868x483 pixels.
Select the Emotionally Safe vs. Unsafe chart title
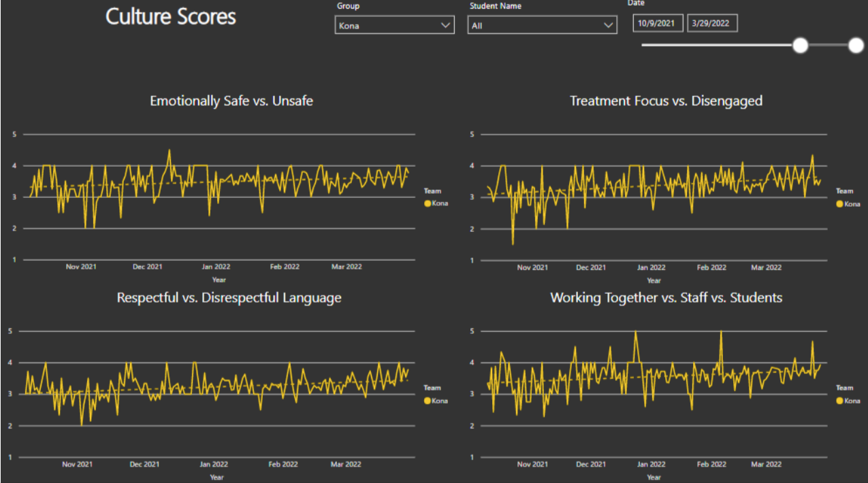[x=231, y=101]
